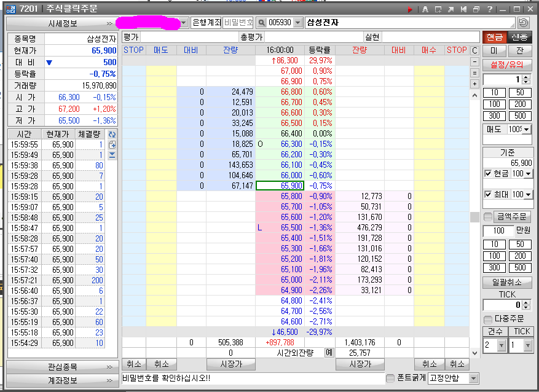Viewport: 539px width, 392px height.
Task: Increase TICK value with its stepper arrow
Action: pyautogui.click(x=526, y=303)
